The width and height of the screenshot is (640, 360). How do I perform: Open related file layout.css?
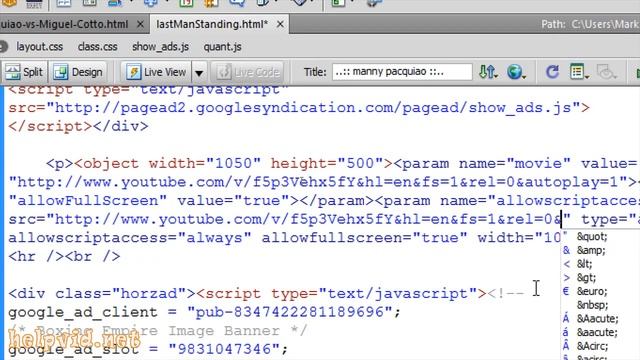click(x=40, y=47)
